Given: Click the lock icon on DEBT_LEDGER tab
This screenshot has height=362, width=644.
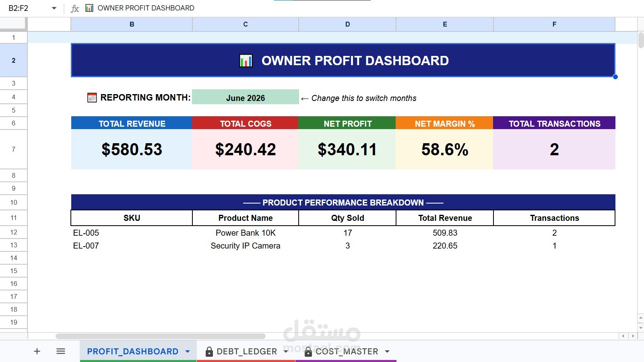Looking at the screenshot, I should pos(209,352).
